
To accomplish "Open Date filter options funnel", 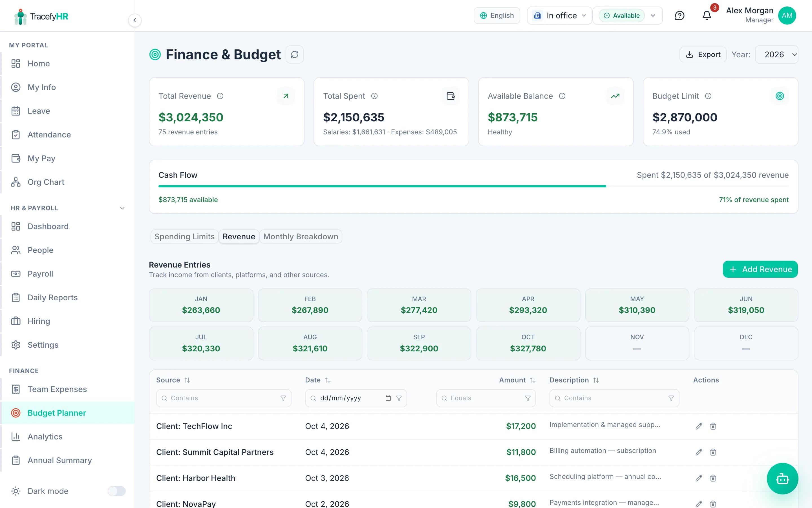I will [x=399, y=398].
